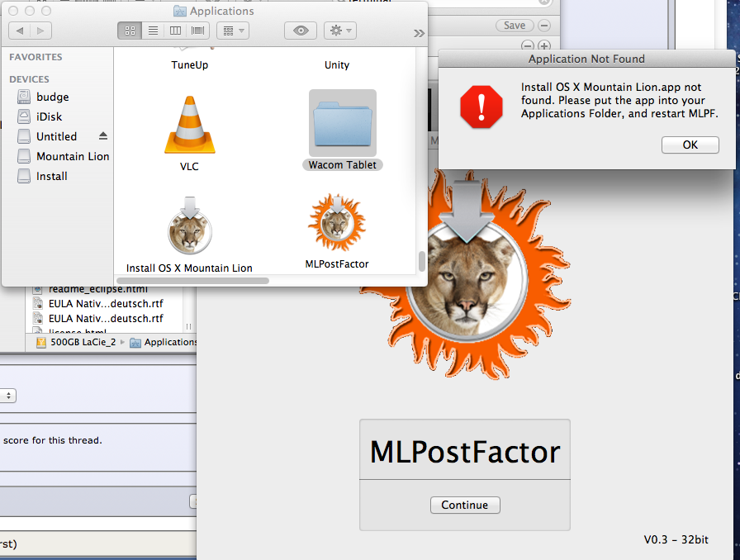Open the Finder arrange-by dropdown
This screenshot has width=740, height=560.
tap(233, 31)
